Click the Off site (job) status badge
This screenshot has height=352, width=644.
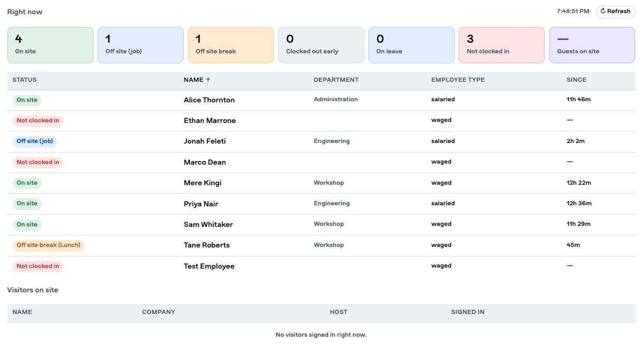coord(35,141)
